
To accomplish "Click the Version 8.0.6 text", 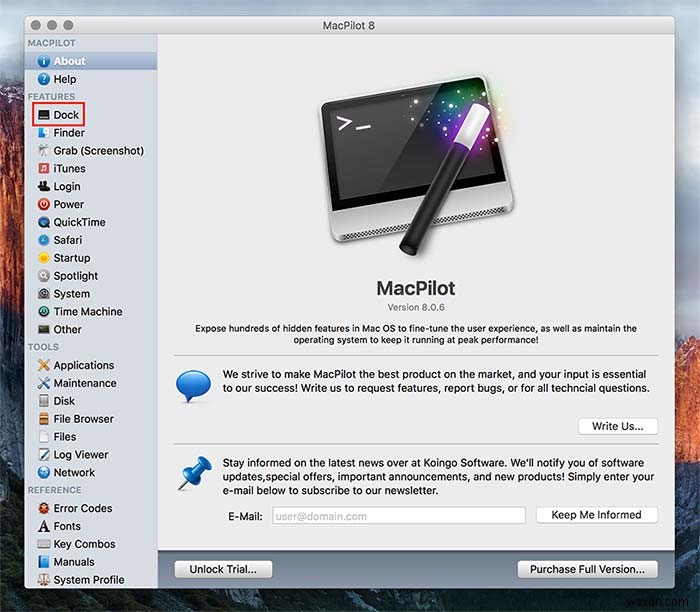I will [416, 307].
